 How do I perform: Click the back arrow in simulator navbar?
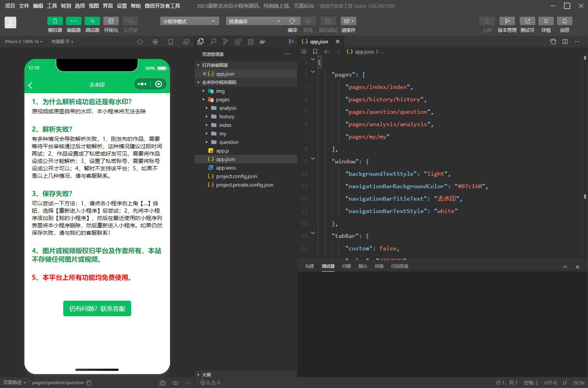[31, 85]
